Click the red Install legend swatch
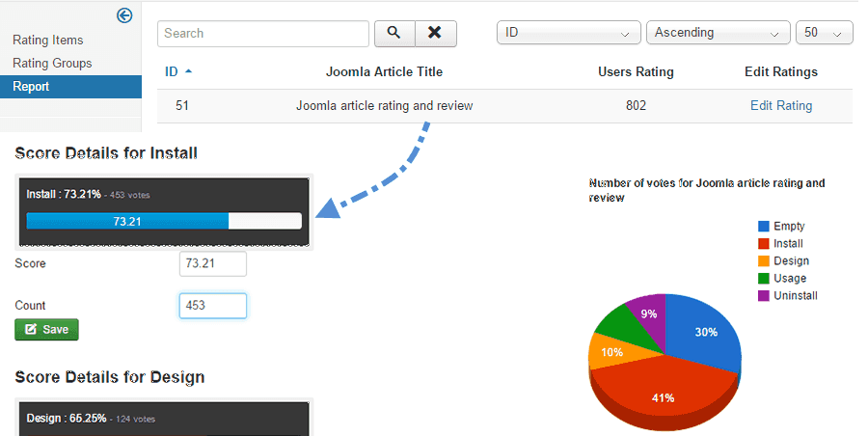The width and height of the screenshot is (868, 436). pos(763,243)
